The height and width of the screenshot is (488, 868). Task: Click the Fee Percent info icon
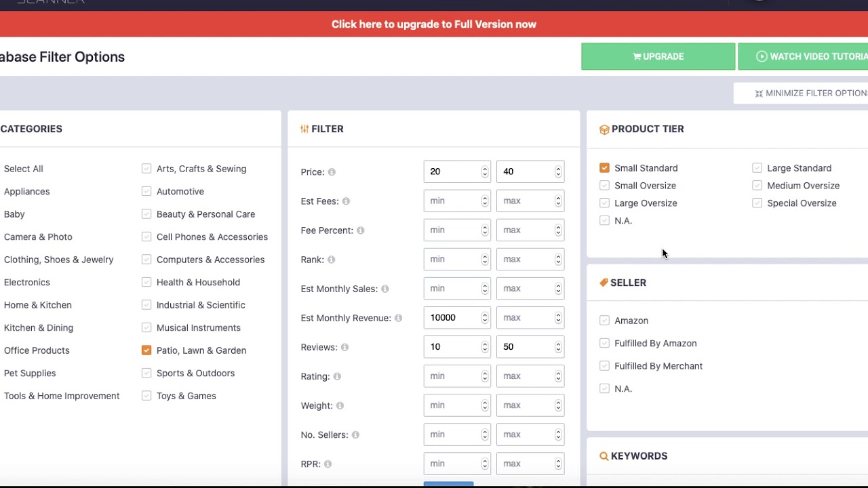pyautogui.click(x=360, y=230)
